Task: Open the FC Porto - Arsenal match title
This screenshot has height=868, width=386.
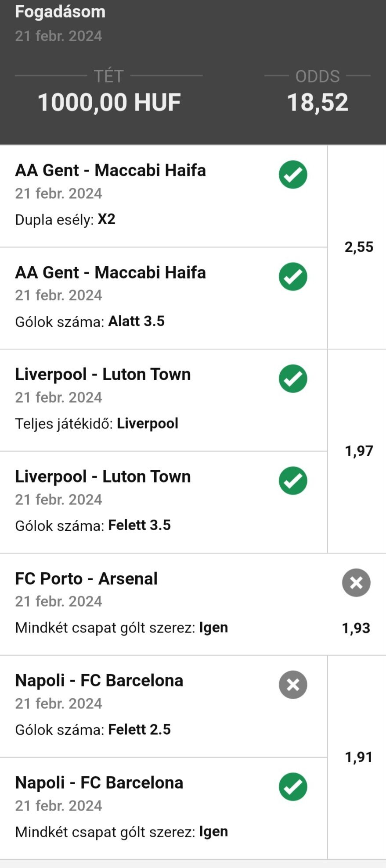Action: [86, 579]
